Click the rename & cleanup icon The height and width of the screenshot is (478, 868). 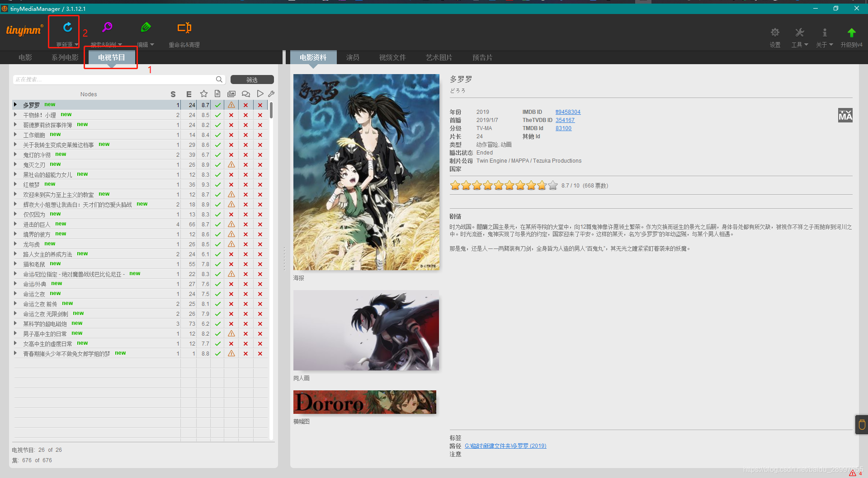tap(184, 28)
